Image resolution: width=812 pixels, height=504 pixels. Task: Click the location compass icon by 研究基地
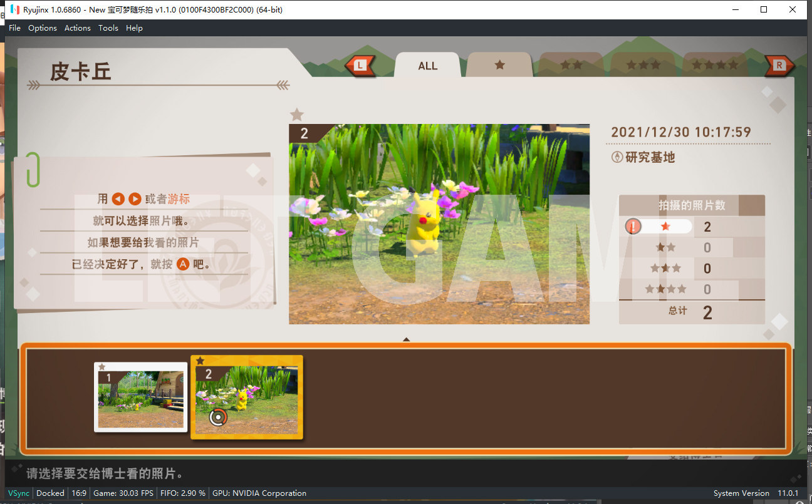(617, 158)
